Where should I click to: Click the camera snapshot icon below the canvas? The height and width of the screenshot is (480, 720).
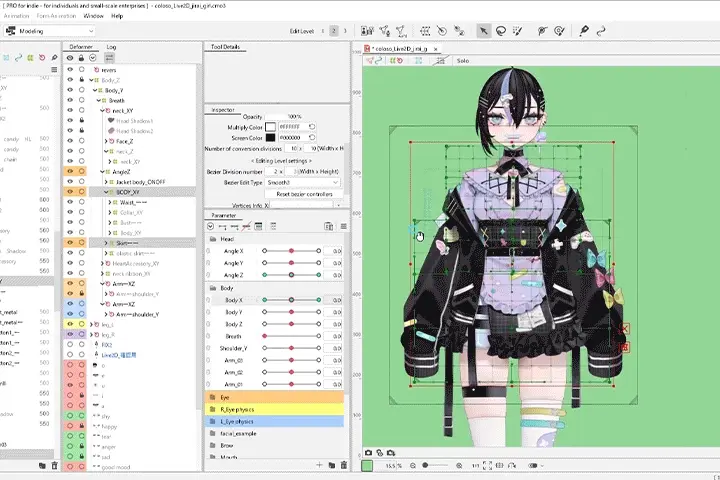click(x=368, y=452)
